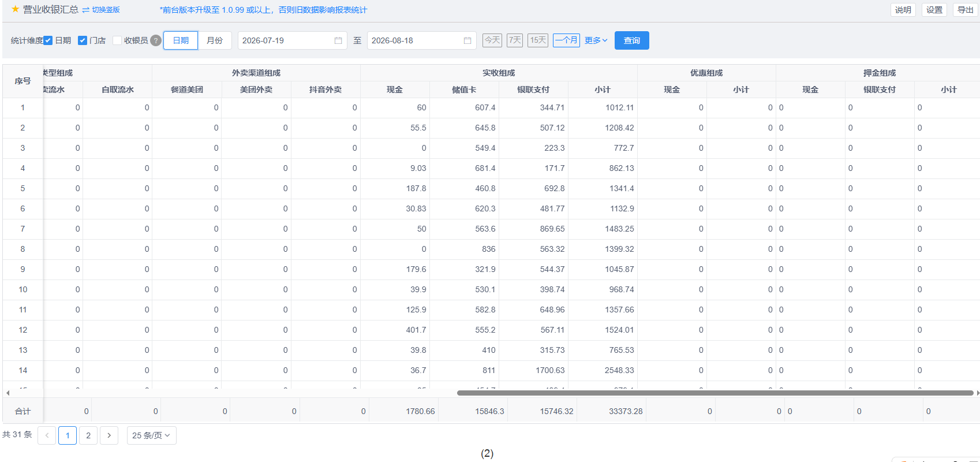Click the total value 15746.32
This screenshot has width=980, height=462.
(556, 412)
